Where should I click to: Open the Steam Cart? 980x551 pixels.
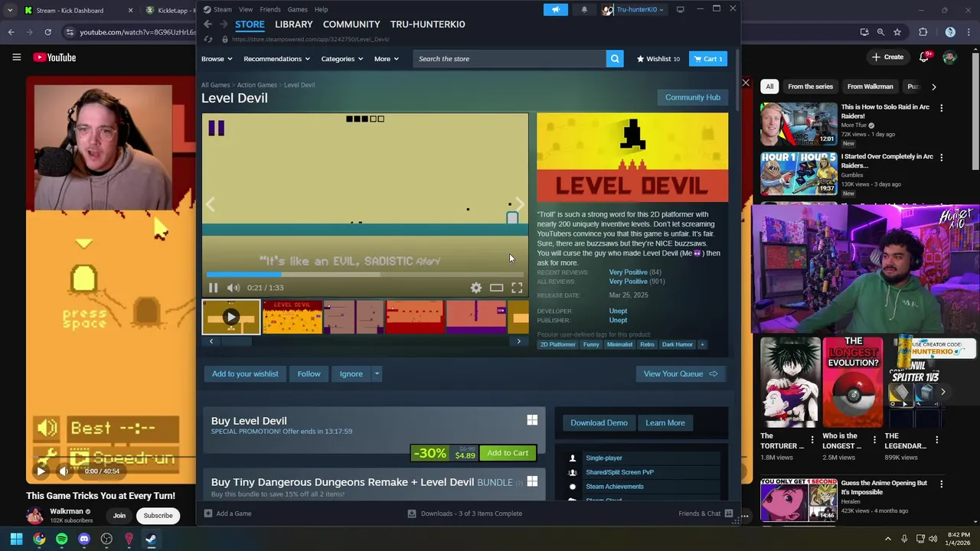(x=707, y=59)
